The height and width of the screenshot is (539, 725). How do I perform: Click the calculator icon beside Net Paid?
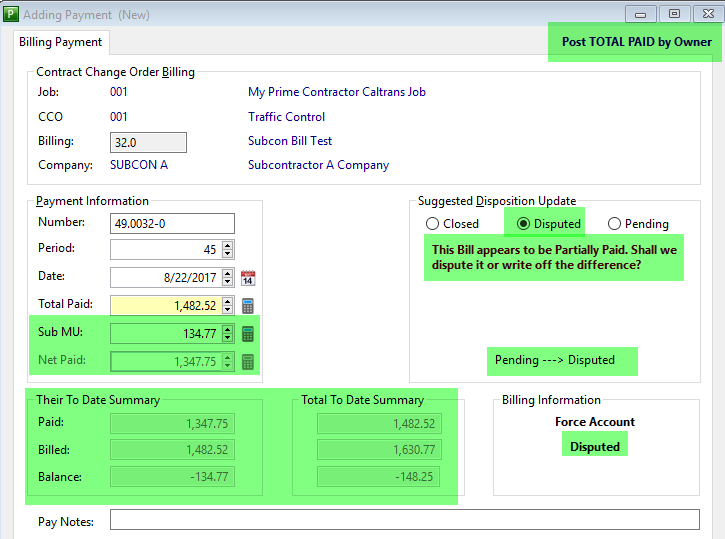coord(248,362)
